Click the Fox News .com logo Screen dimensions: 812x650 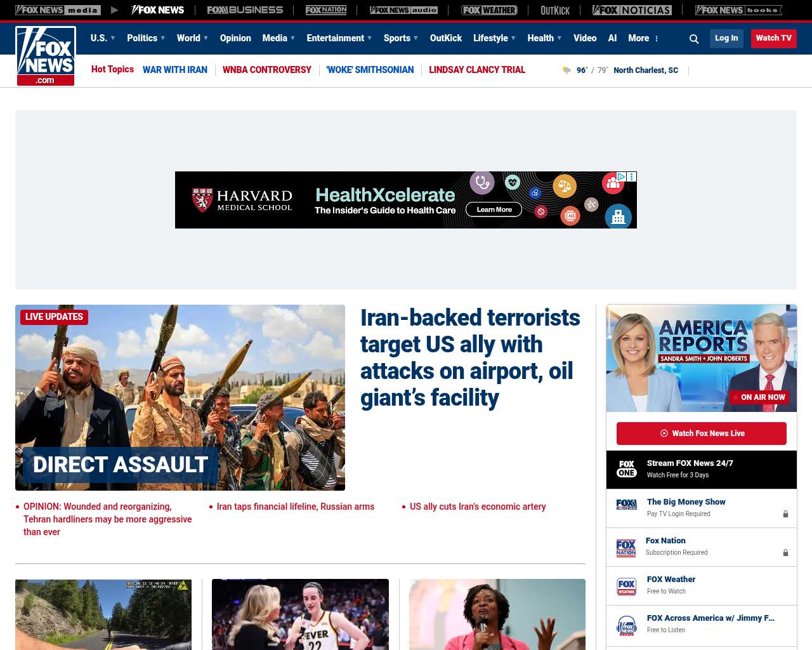point(46,56)
